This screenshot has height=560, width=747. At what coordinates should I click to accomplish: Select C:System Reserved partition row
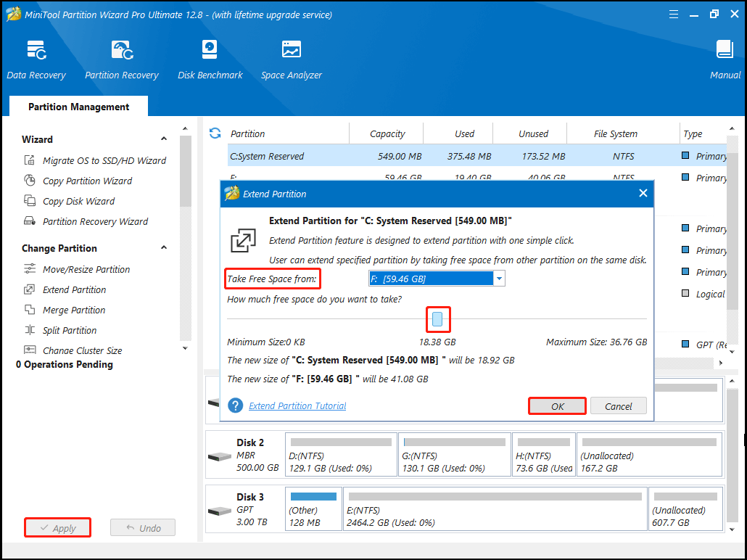click(477, 156)
